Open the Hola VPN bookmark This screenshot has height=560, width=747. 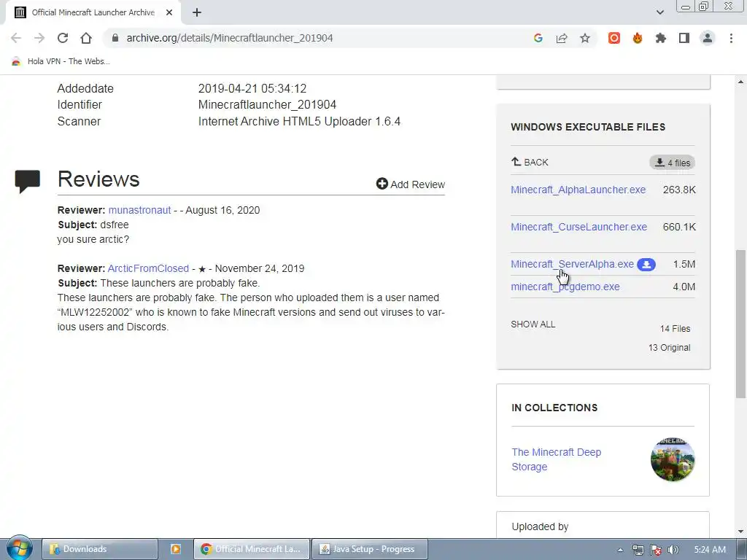[x=61, y=61]
